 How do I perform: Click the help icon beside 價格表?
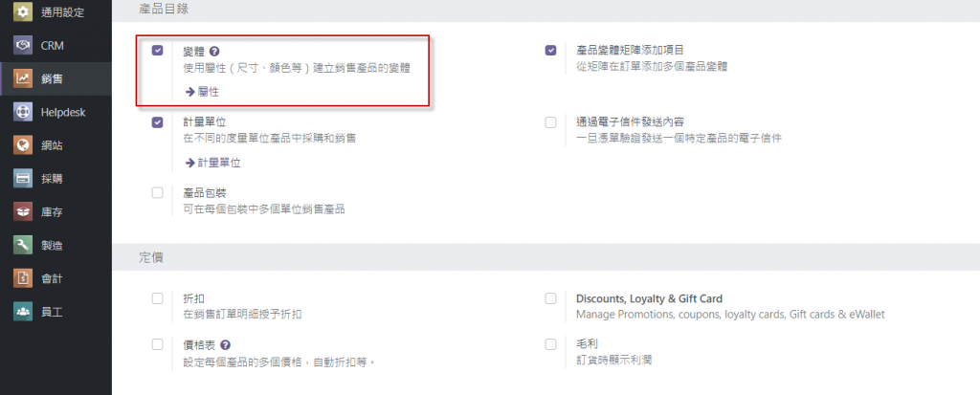pyautogui.click(x=226, y=345)
